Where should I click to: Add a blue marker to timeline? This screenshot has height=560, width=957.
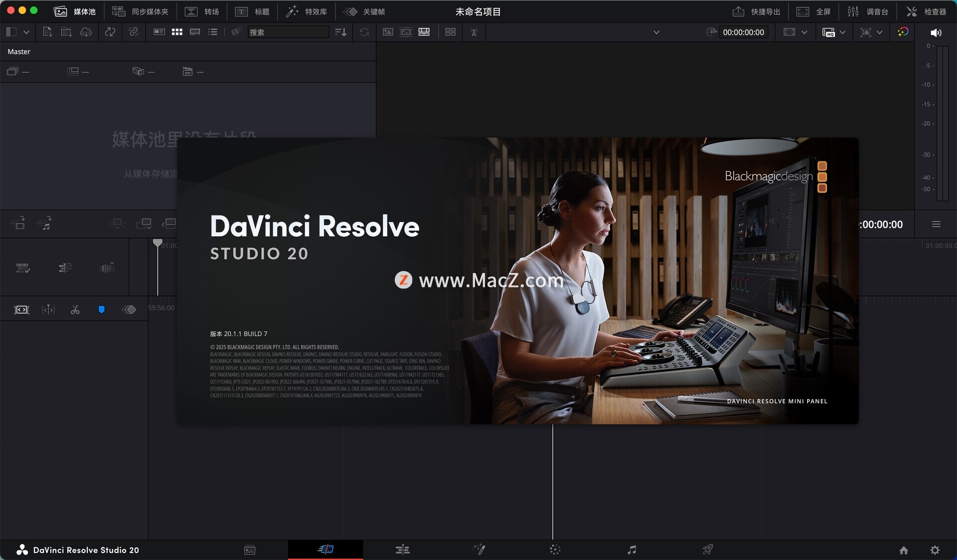point(102,310)
